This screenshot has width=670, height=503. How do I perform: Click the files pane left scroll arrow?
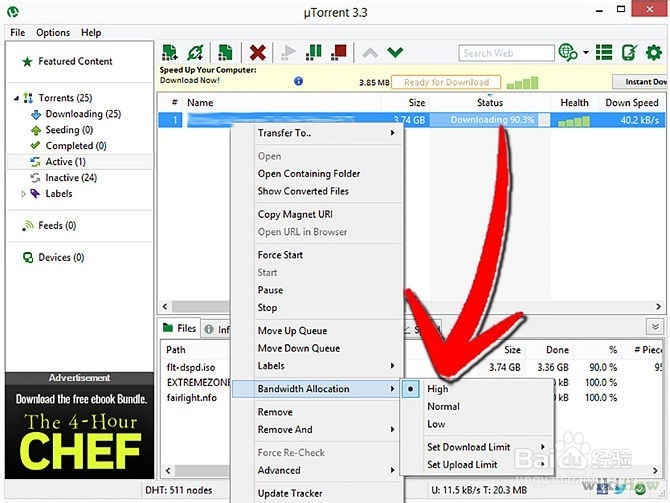(x=168, y=471)
